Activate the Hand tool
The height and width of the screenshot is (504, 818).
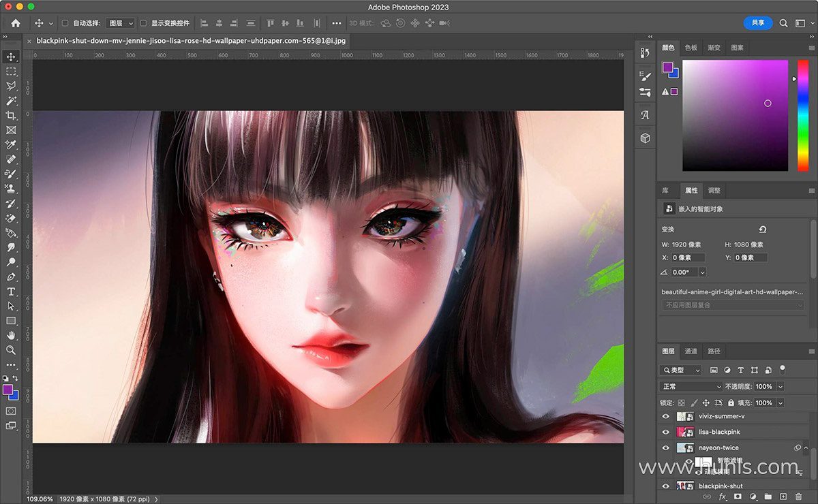[11, 335]
